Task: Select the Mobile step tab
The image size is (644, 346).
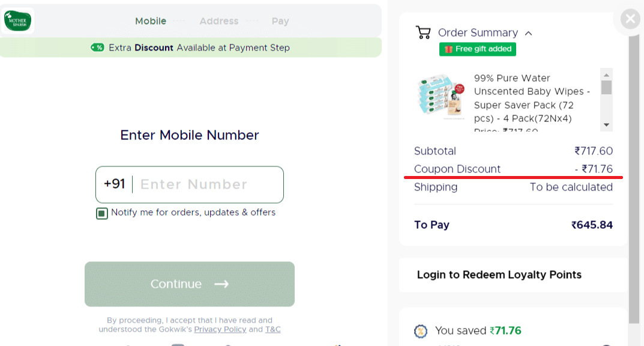Action: [x=151, y=21]
